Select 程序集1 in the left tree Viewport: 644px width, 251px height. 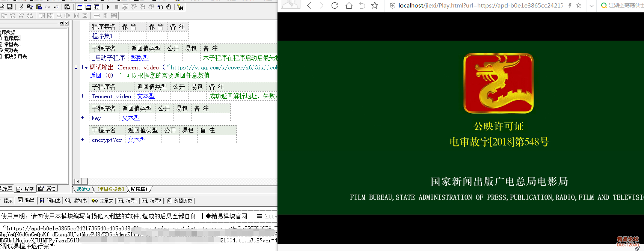[12, 38]
